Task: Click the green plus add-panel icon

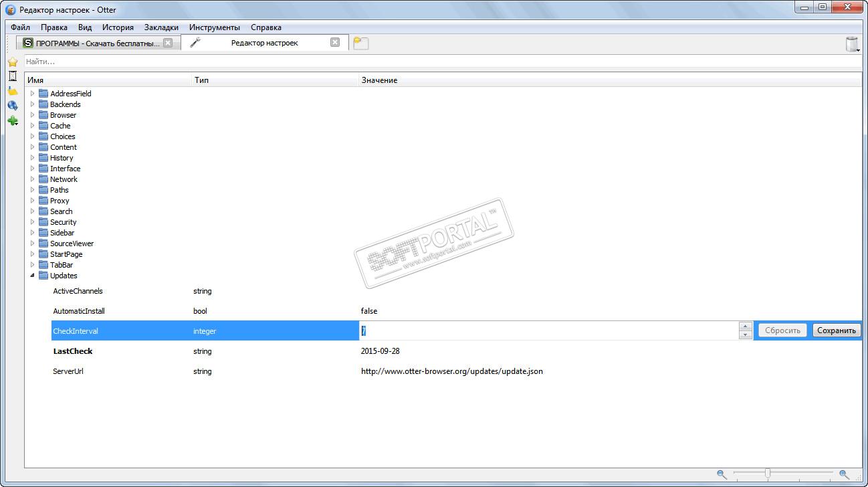Action: tap(12, 121)
